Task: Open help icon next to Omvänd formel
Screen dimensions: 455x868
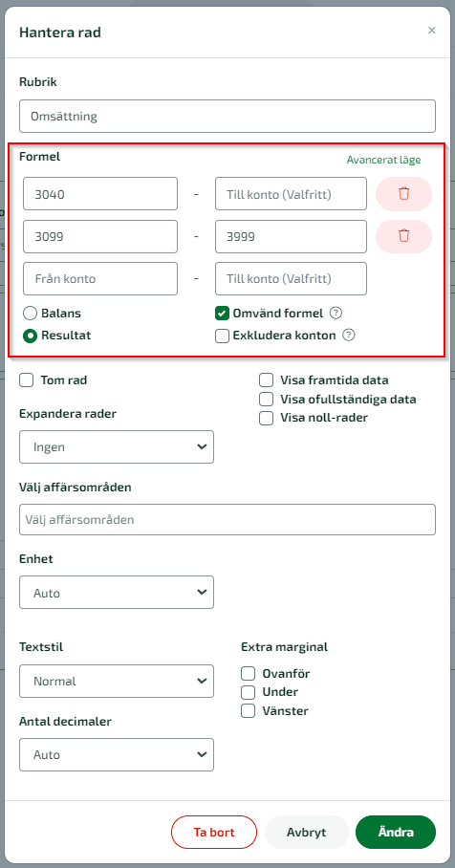Action: coord(336,314)
